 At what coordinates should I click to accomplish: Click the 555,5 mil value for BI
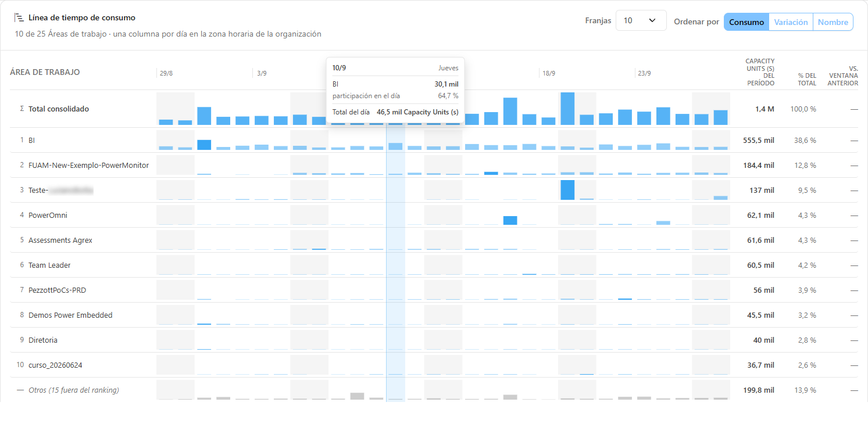(x=759, y=141)
